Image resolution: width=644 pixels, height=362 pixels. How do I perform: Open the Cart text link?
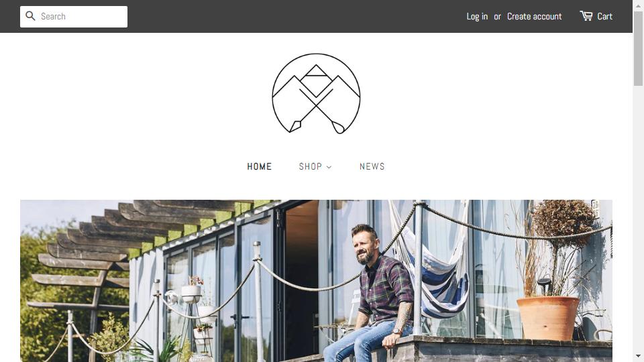604,16
